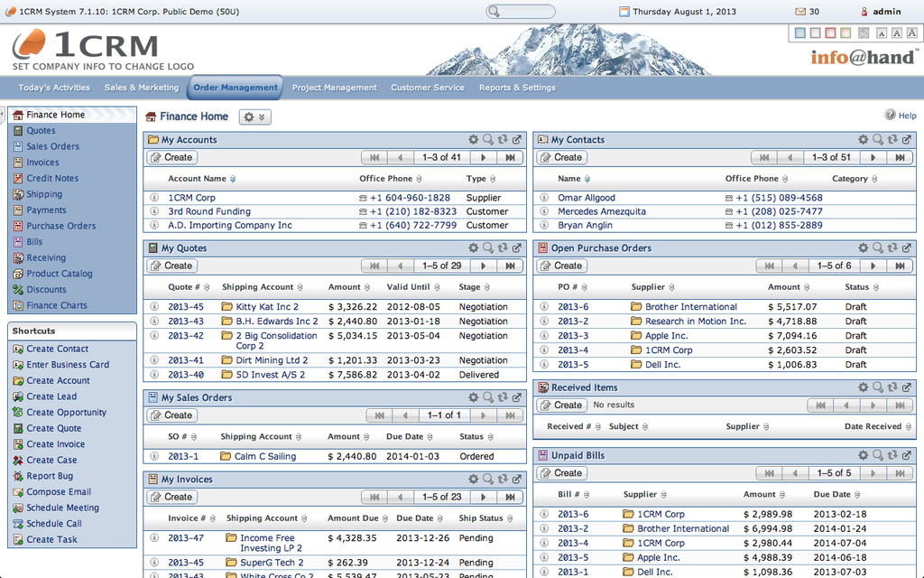The height and width of the screenshot is (578, 924).
Task: Select the medium font size option
Action: 897,33
